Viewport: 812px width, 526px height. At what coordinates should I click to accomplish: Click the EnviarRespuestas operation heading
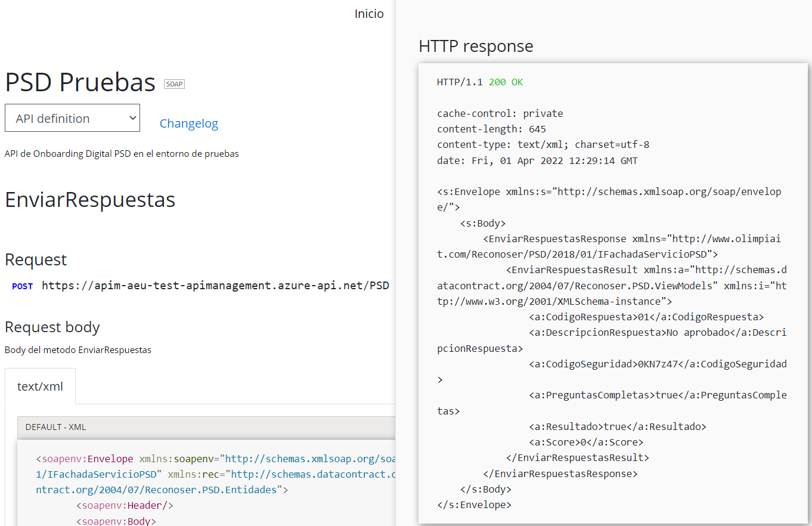coord(90,200)
